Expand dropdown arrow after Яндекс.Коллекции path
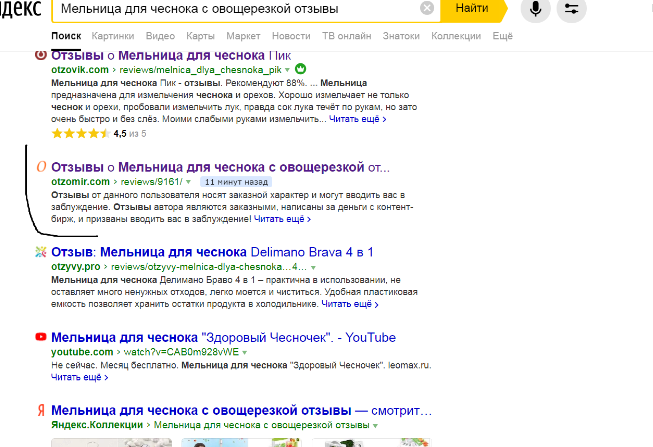653x447 pixels. tap(375, 426)
